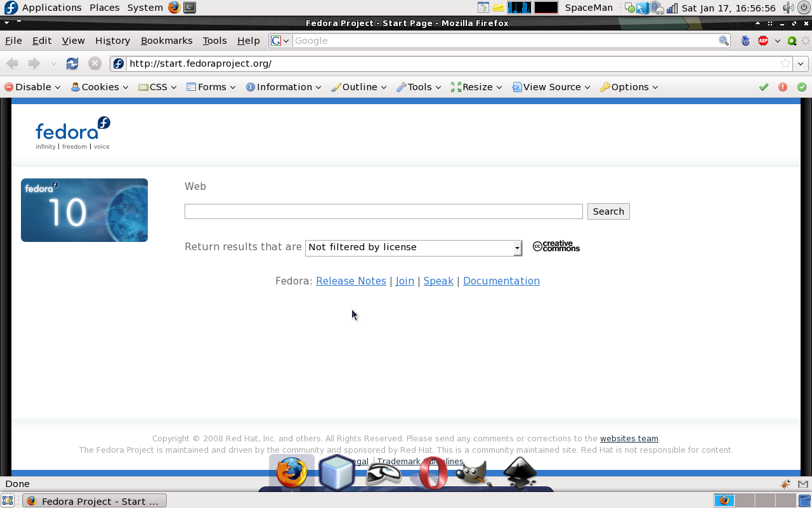Open the Documentation link
The height and width of the screenshot is (508, 812).
click(501, 281)
